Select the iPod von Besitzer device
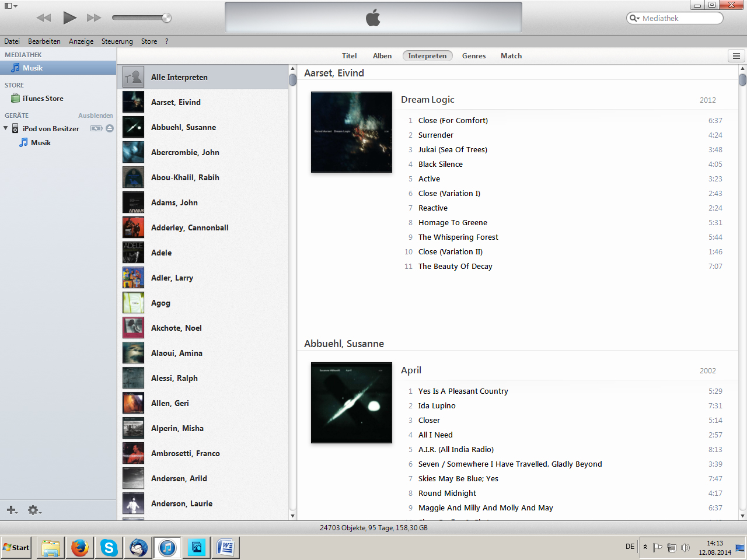The height and width of the screenshot is (560, 747). coord(51,129)
